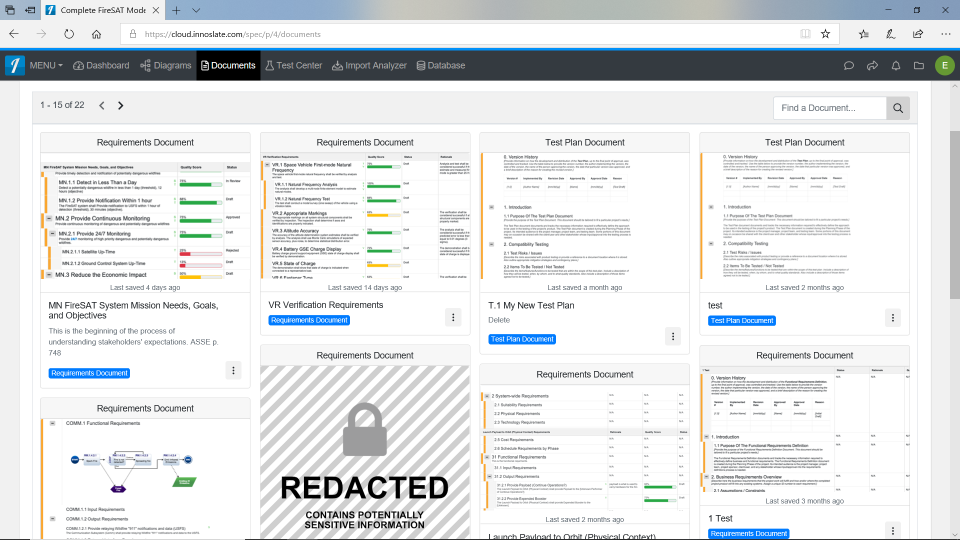The width and height of the screenshot is (960, 540).
Task: Open MN FireSAT document thumbnail
Action: (146, 222)
